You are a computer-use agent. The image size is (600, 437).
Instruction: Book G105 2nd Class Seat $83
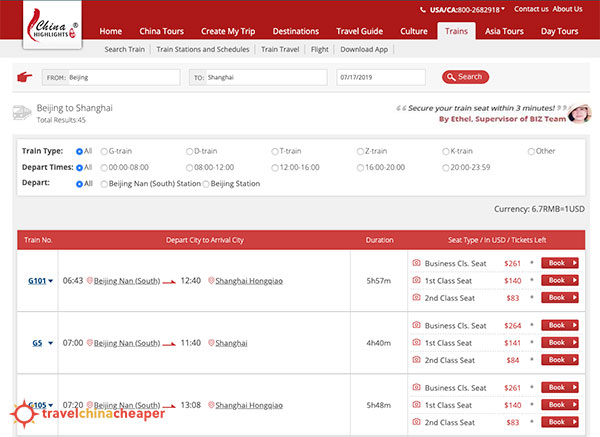(560, 422)
